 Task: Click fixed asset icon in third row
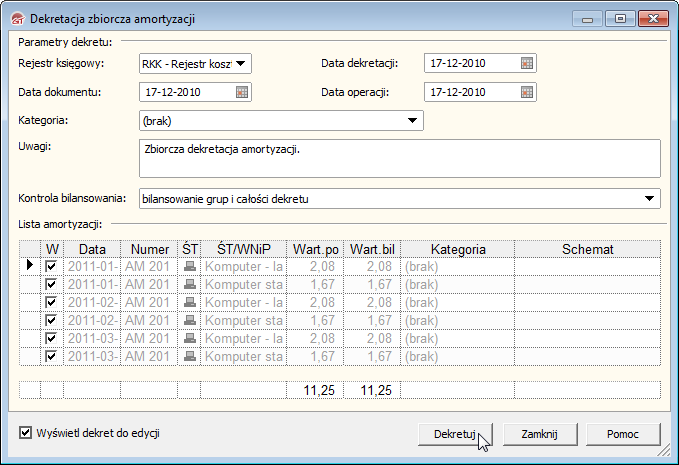(x=190, y=302)
